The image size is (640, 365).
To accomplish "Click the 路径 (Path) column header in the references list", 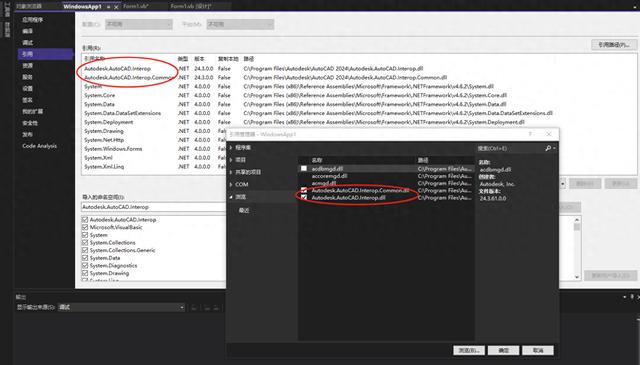I will tap(249, 59).
